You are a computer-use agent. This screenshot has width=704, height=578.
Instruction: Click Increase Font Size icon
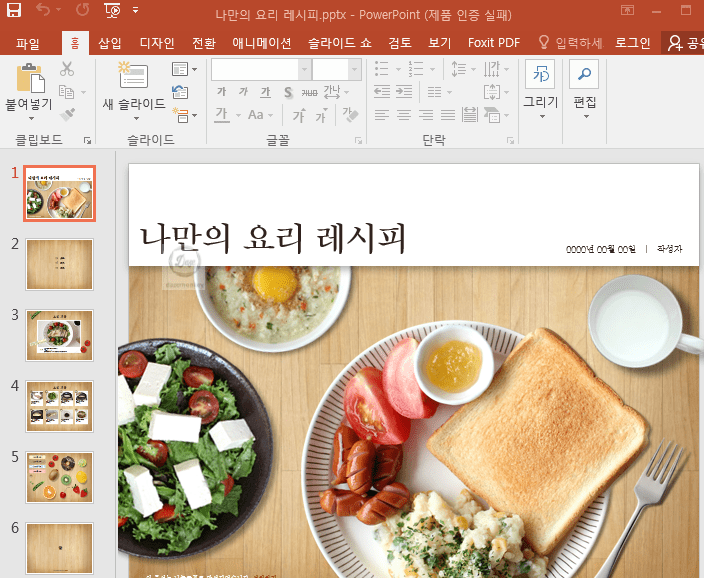299,115
